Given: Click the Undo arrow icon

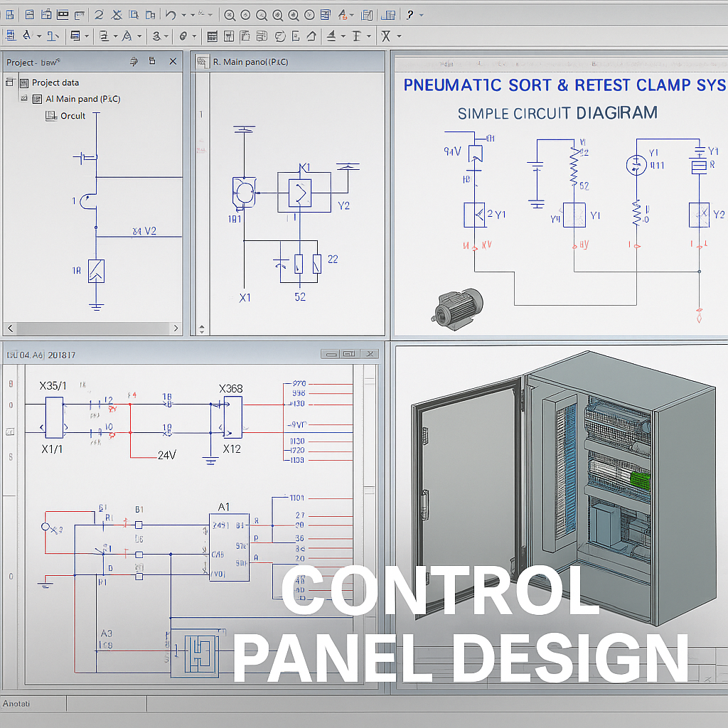Looking at the screenshot, I should coord(169,14).
